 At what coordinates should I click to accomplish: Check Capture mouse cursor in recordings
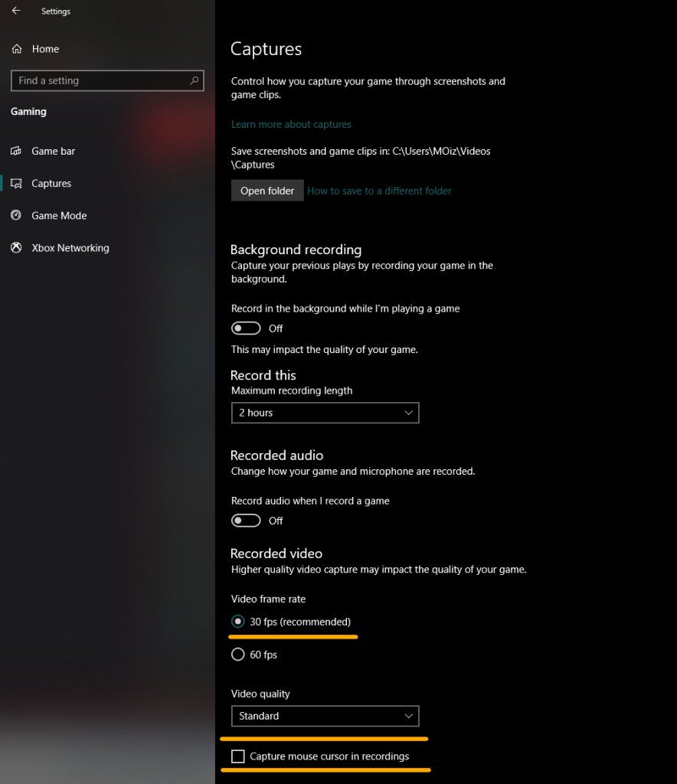(x=237, y=756)
